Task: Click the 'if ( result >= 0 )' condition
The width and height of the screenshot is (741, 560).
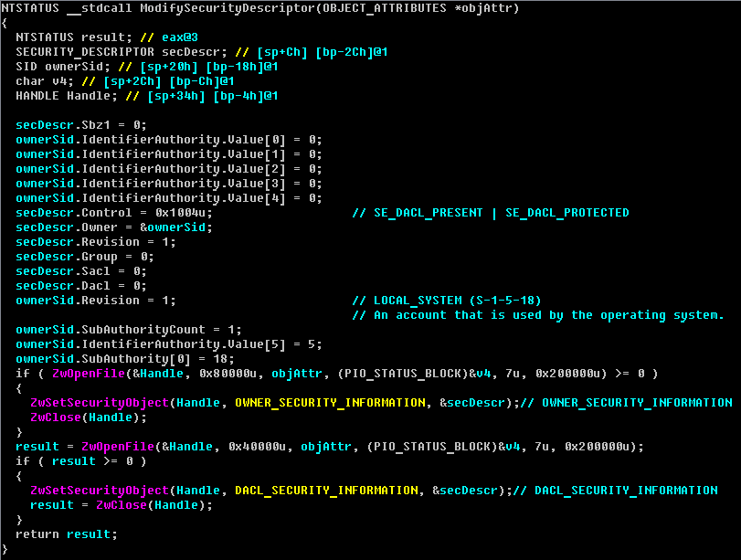Action: click(x=81, y=461)
